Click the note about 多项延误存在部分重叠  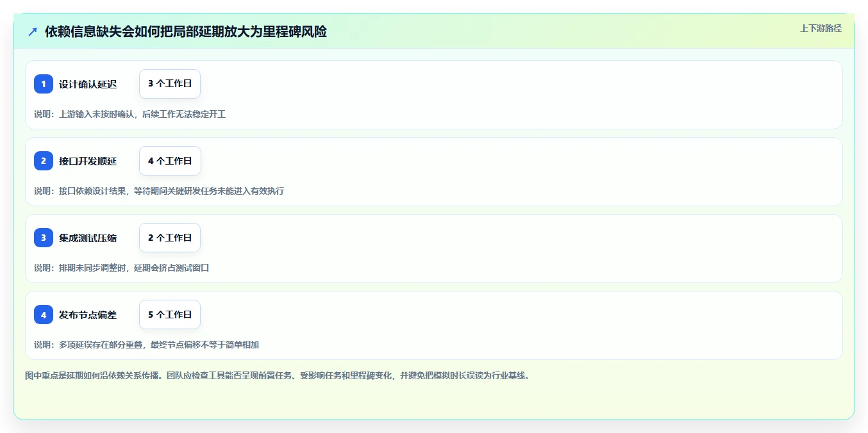click(x=146, y=345)
